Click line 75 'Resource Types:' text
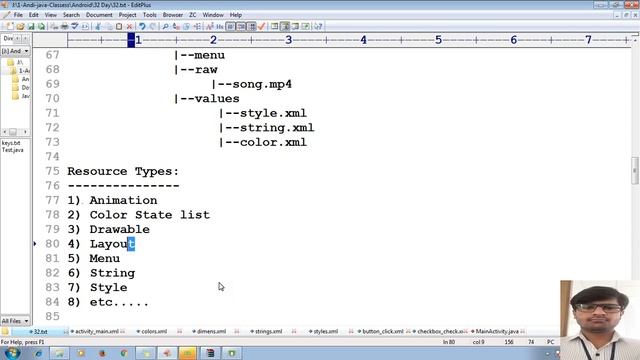Image resolution: width=640 pixels, height=360 pixels. coord(123,171)
